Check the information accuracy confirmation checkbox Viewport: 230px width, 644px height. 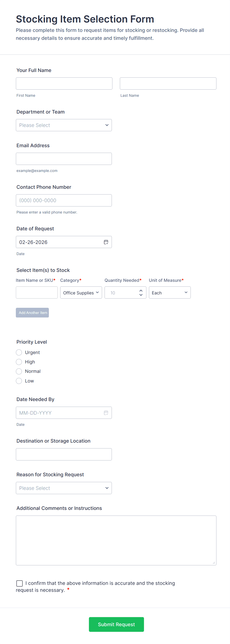coord(20,583)
